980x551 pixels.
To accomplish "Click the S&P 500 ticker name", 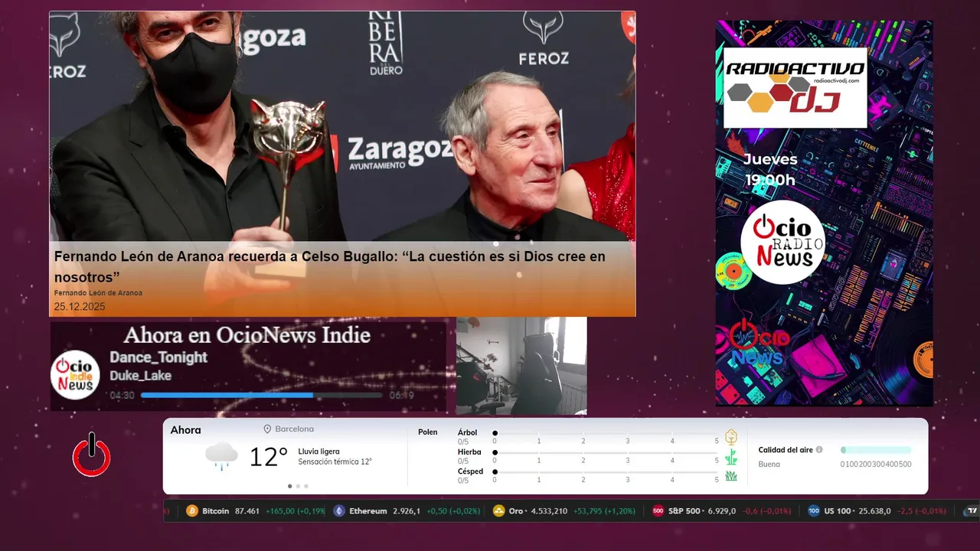I will coord(684,511).
